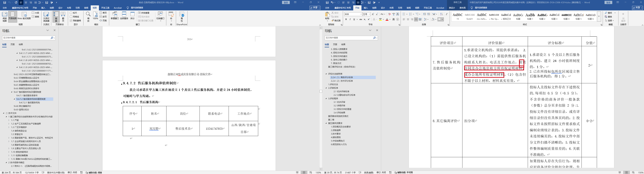Sort table contents with A-Z sort icon
The height and width of the screenshot is (174, 644).
pos(441,14)
